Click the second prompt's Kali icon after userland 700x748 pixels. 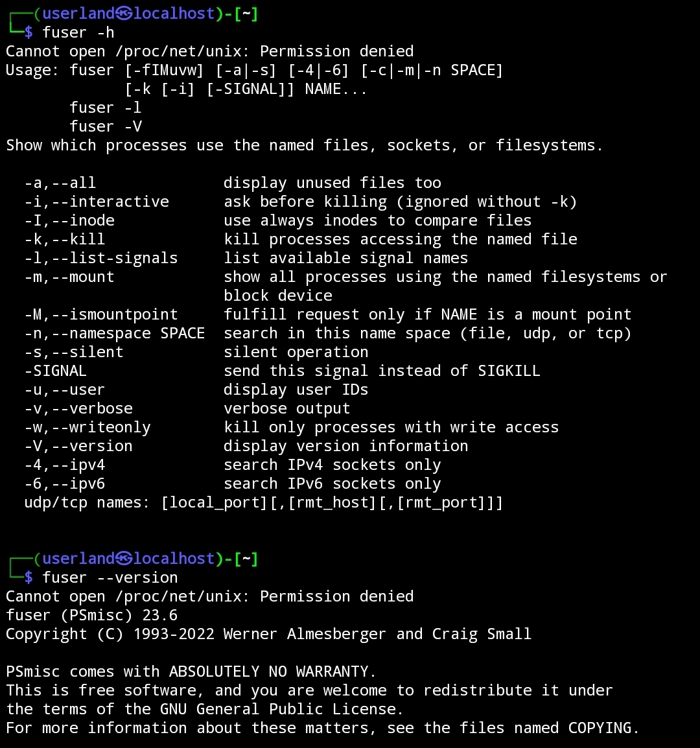pos(124,559)
